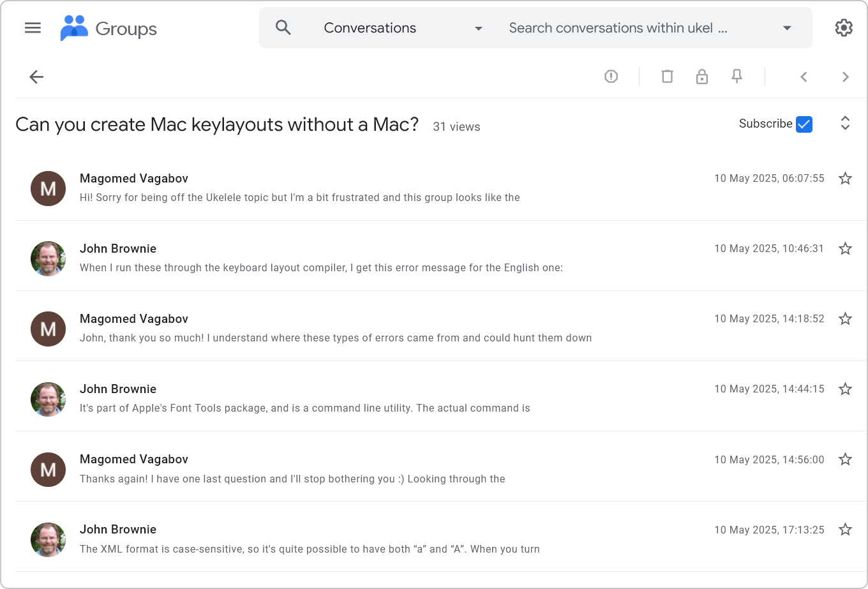Pin the conversation with pushpin icon
Image resolution: width=868 pixels, height=589 pixels.
(737, 77)
